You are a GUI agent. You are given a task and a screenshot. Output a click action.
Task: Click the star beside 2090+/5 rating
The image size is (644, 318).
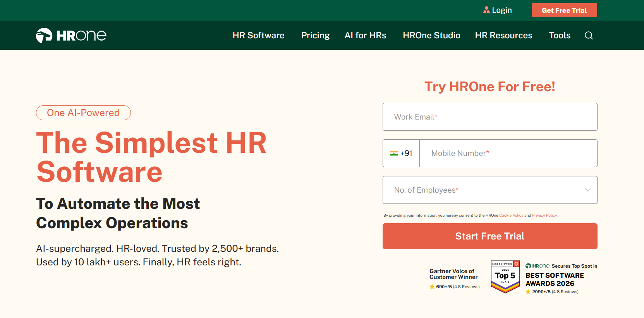pos(528,292)
